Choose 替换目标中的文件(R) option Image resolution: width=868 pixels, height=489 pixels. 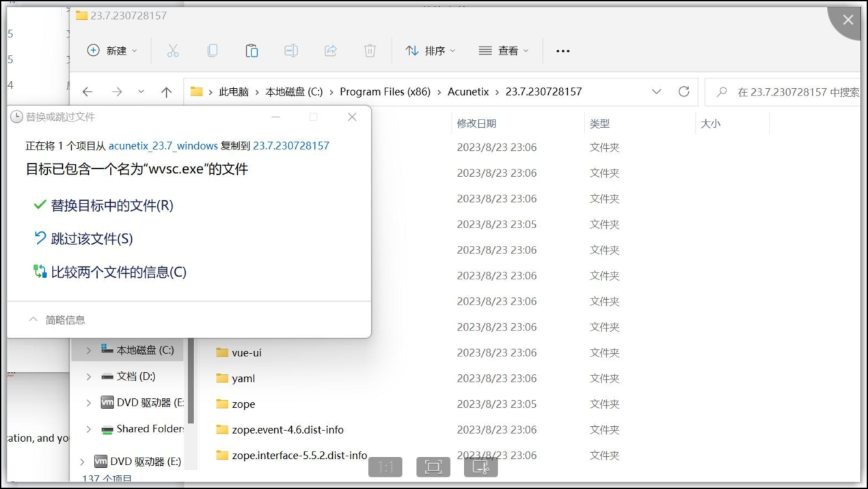pyautogui.click(x=104, y=206)
